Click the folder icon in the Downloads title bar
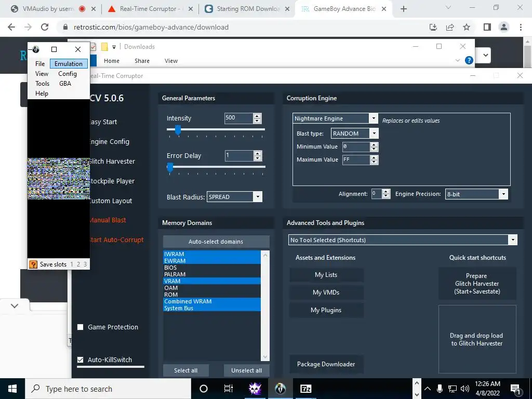This screenshot has width=532, height=399. coord(104,47)
